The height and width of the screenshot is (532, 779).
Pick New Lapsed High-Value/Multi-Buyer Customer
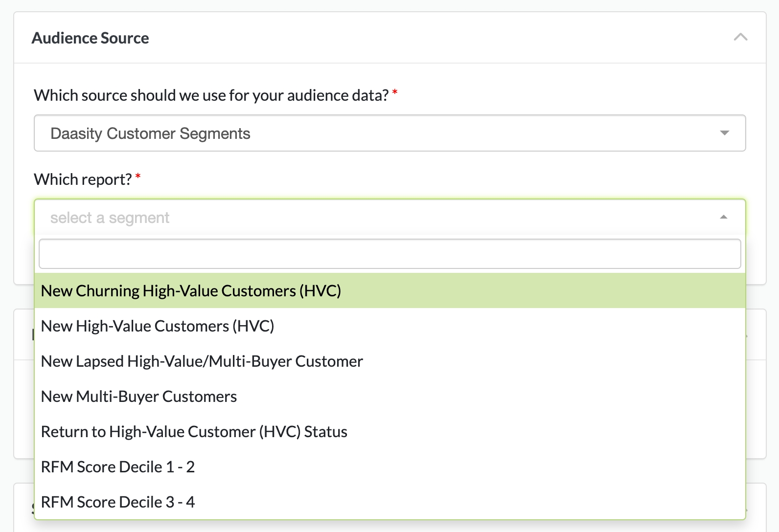tap(202, 361)
